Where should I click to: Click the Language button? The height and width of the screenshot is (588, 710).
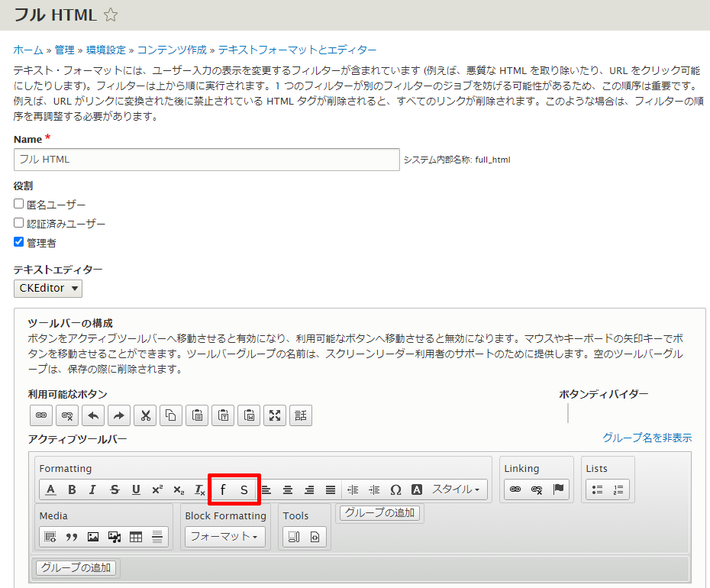(301, 415)
